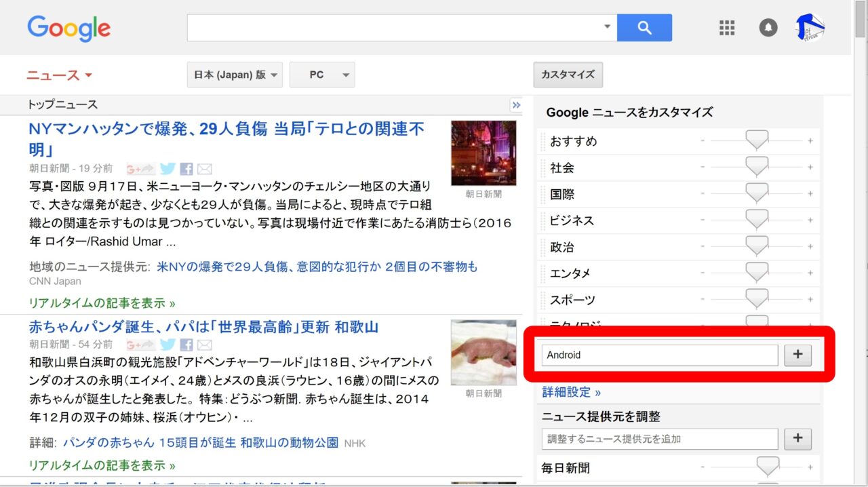Share the baby panda article on Facebook
Screen dimensions: 868x487
click(x=186, y=345)
